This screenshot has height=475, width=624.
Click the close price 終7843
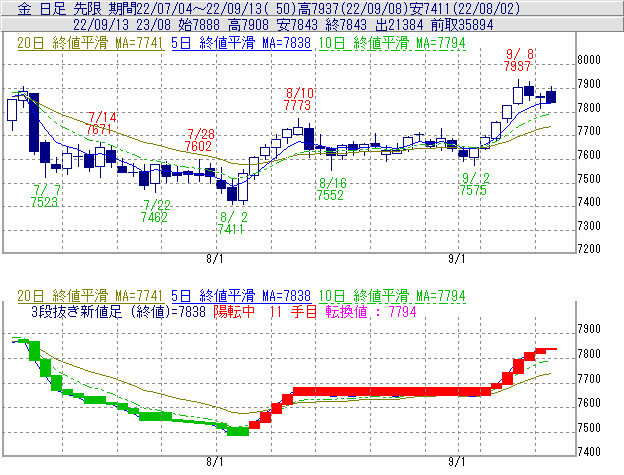(346, 25)
